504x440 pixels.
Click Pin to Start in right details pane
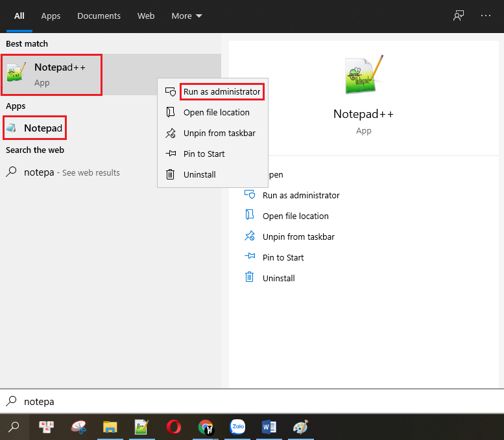[x=283, y=258]
